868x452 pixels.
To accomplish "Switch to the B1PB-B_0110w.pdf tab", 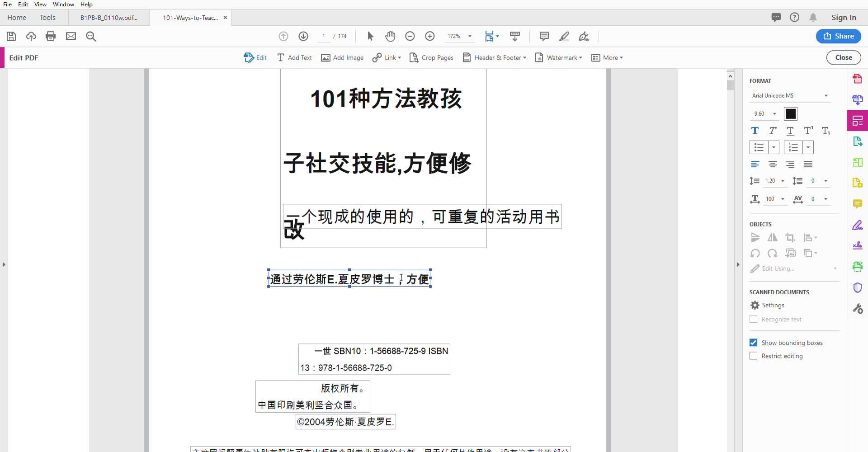I will pos(109,18).
